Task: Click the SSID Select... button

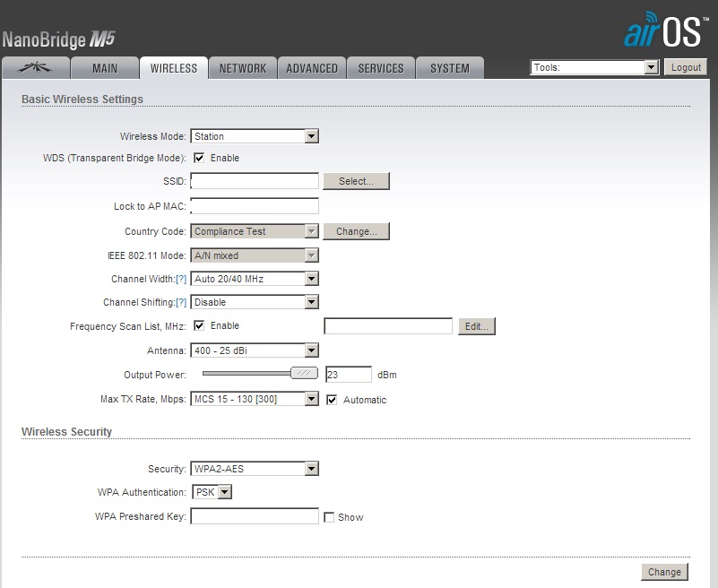Action: pyautogui.click(x=356, y=181)
